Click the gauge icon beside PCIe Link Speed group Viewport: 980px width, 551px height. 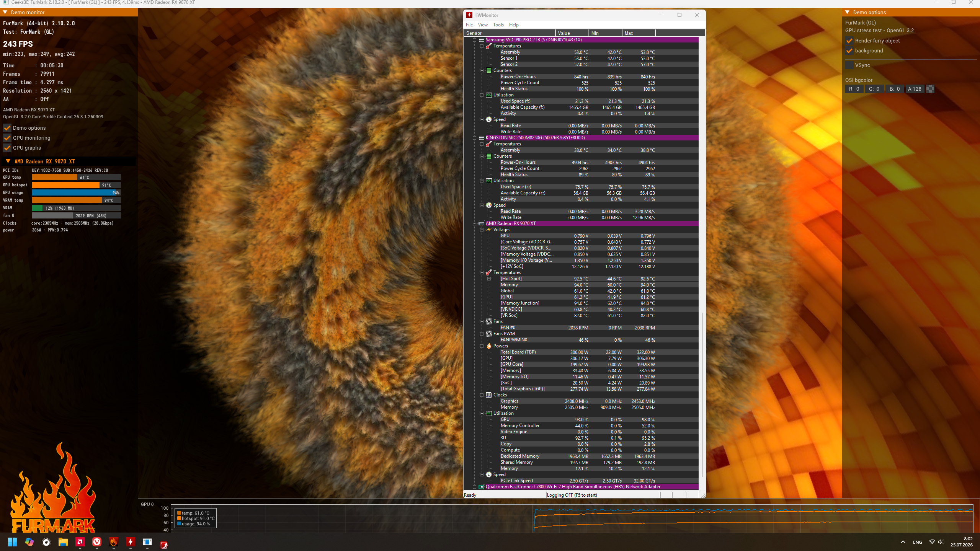click(x=489, y=474)
